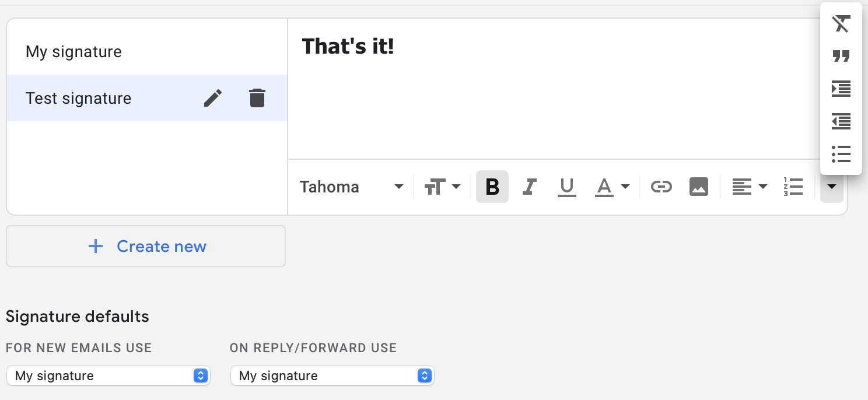Toggle underline formatting

566,187
